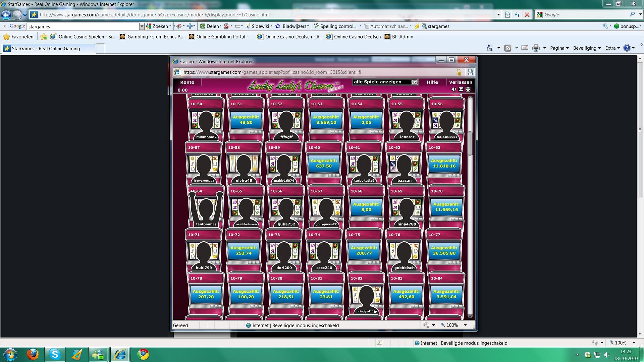The height and width of the screenshot is (362, 644).
Task: Select machine 10-77 with payout 36.505,80
Action: (x=444, y=251)
